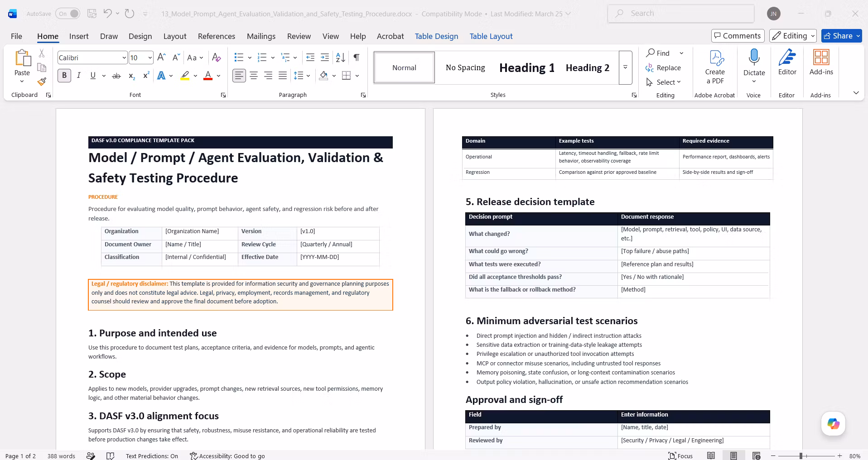Screen dimensions: 868x460
Task: Open the Copilot floating button
Action: [833, 424]
